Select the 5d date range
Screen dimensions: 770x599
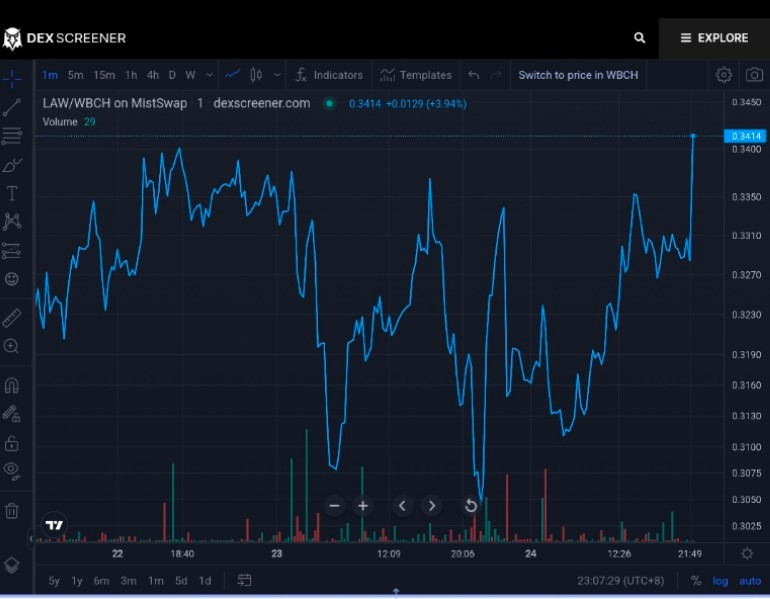(181, 581)
